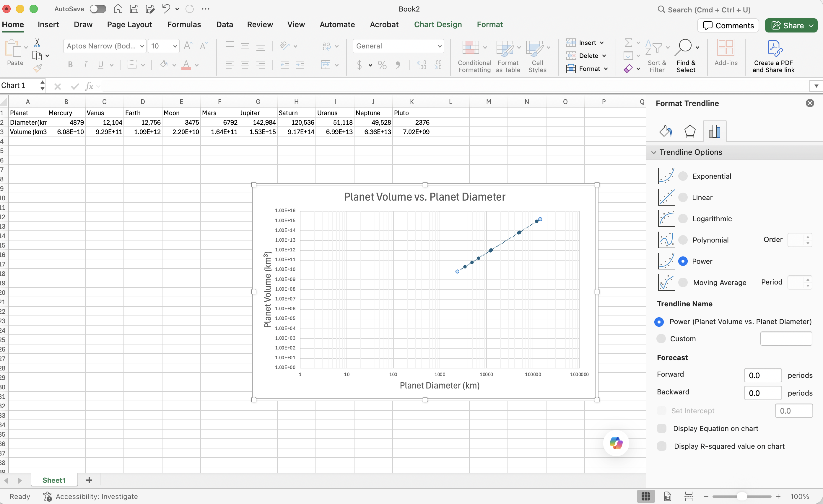Open the Data ribbon tab

pyautogui.click(x=225, y=25)
